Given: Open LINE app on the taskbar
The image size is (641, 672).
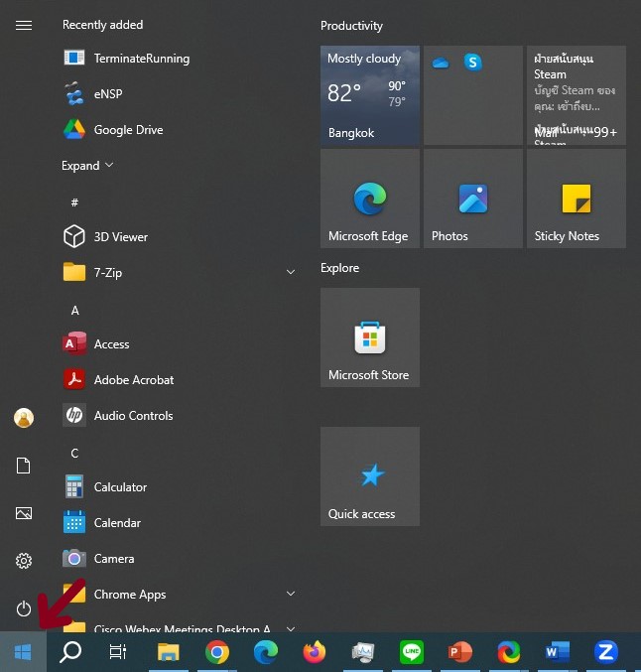Looking at the screenshot, I should tap(412, 652).
